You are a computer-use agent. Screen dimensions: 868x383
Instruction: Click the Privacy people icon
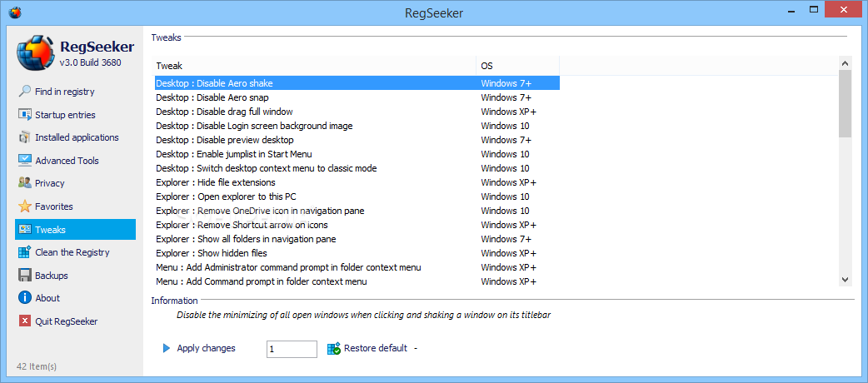pyautogui.click(x=25, y=183)
